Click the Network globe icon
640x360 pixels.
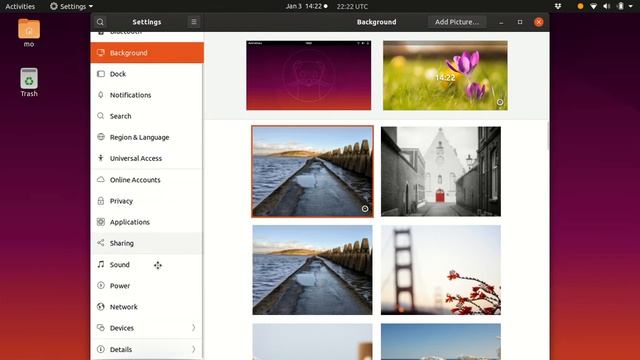101,307
